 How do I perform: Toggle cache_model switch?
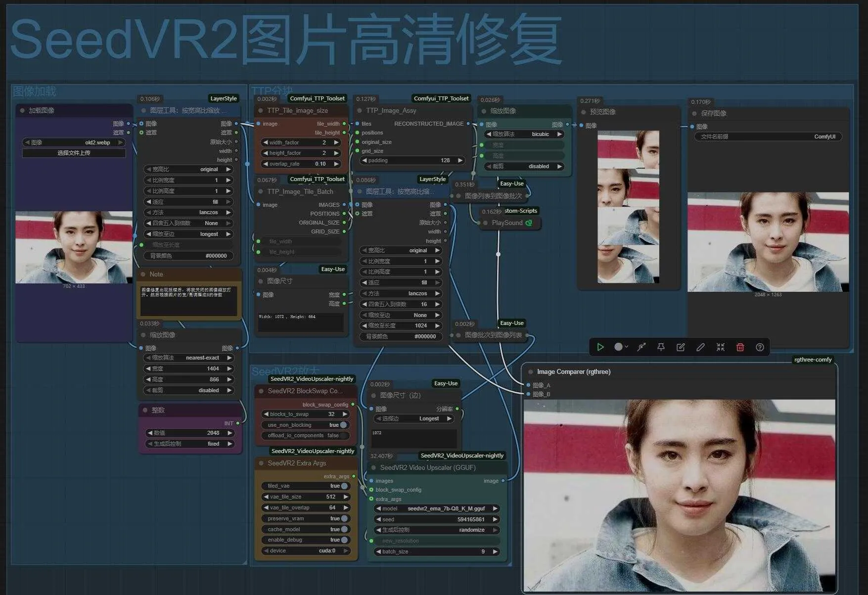tap(344, 529)
